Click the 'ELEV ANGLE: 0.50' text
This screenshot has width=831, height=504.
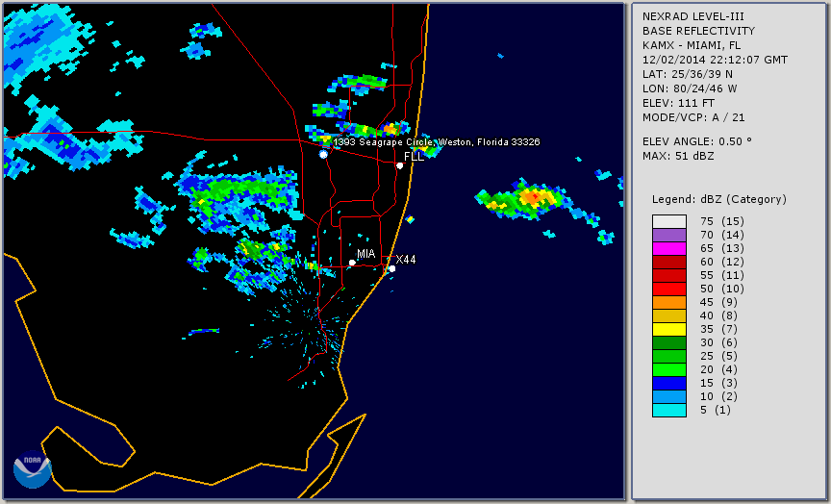pyautogui.click(x=697, y=141)
